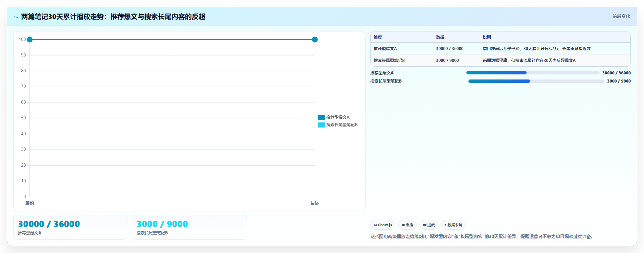Image resolution: width=644 pixels, height=253 pixels.
Task: Toggle 推荐型爆文A legend swatch
Action: [321, 117]
